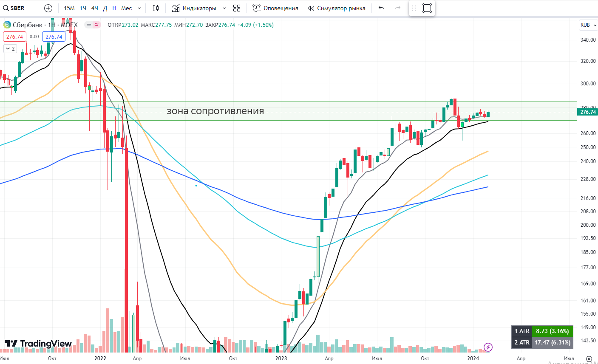This screenshot has width=598, height=364.
Task: Undo the last chart action
Action: click(x=381, y=8)
